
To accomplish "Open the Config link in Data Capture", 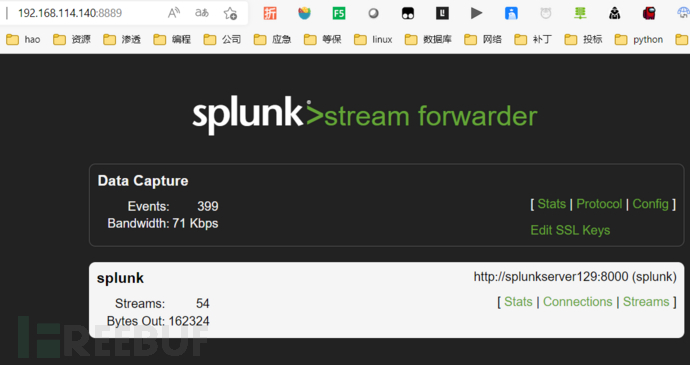I will [650, 204].
